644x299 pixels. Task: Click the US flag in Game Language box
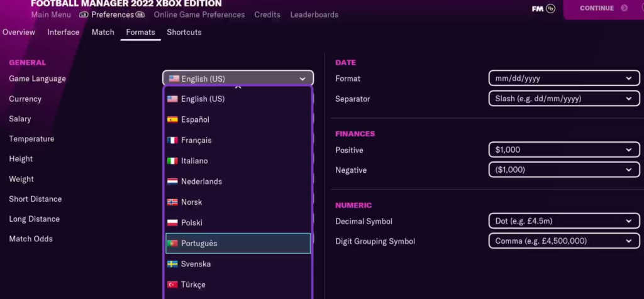174,79
